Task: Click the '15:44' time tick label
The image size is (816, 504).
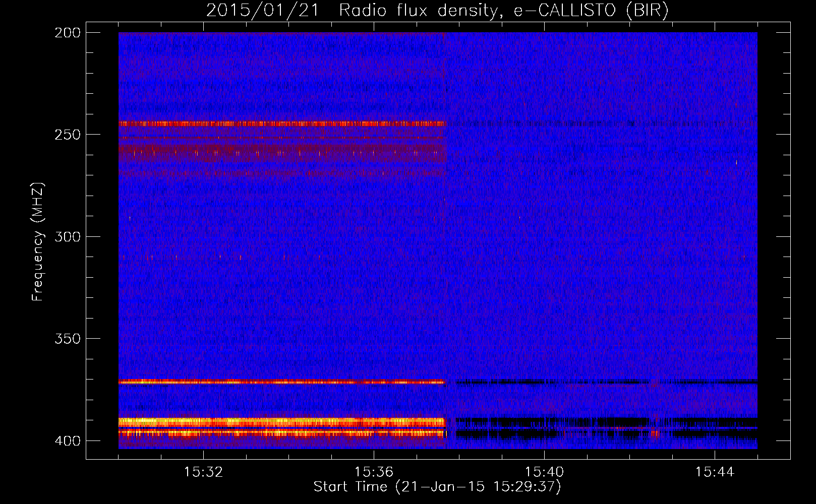Action: (x=715, y=472)
